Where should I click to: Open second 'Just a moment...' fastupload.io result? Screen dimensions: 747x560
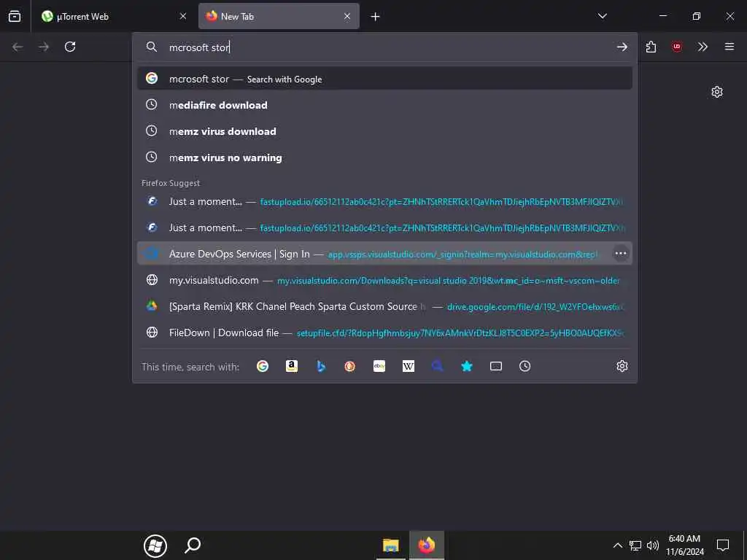[x=384, y=227]
